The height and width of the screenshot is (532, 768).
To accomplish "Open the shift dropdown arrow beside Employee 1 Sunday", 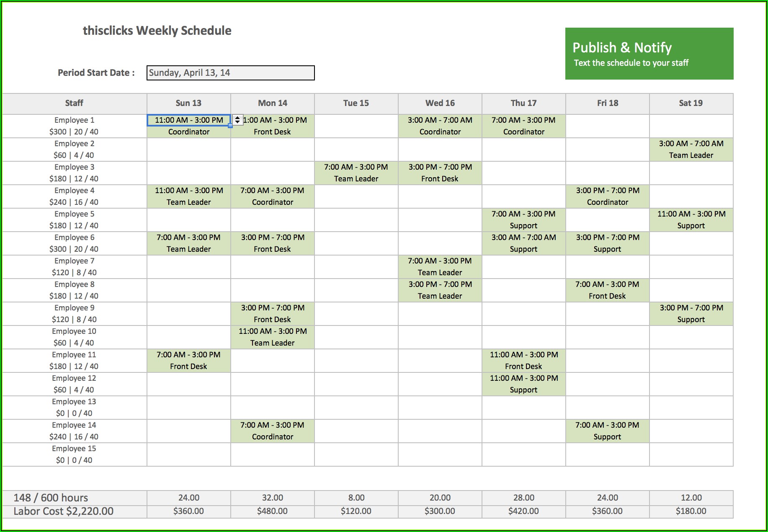I will point(237,120).
